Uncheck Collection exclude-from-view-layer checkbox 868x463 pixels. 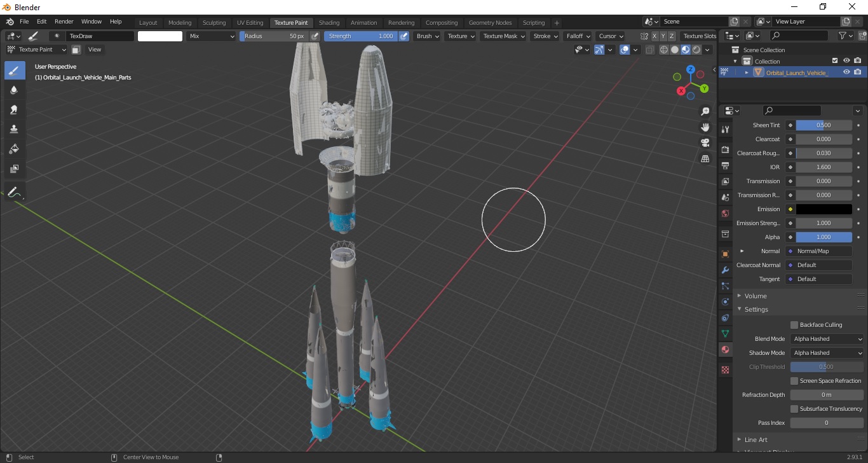pos(835,61)
